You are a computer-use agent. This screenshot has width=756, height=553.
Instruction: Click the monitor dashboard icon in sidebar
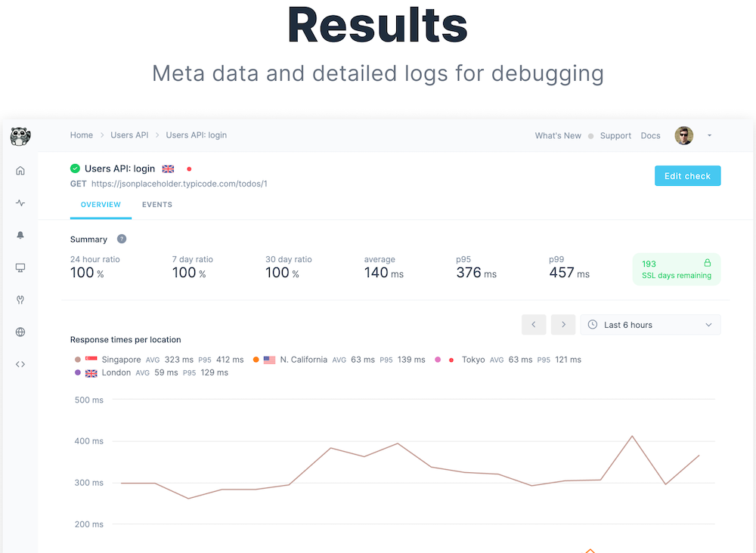coord(20,267)
